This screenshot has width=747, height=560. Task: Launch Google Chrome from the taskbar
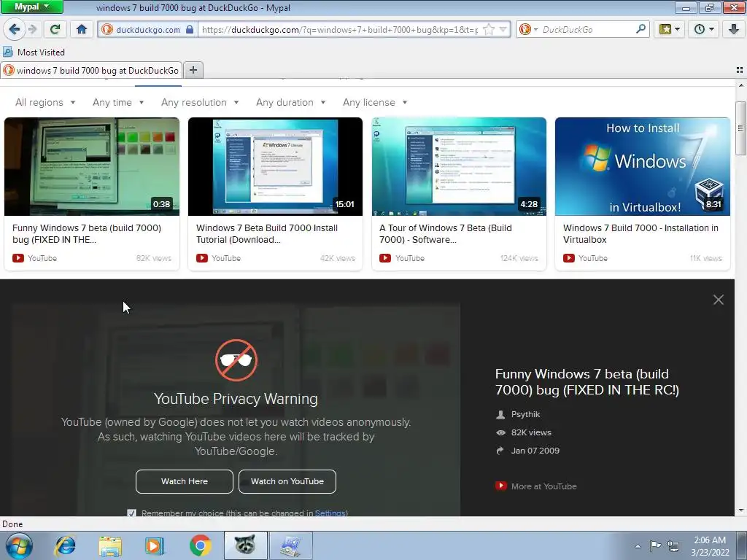tap(201, 545)
